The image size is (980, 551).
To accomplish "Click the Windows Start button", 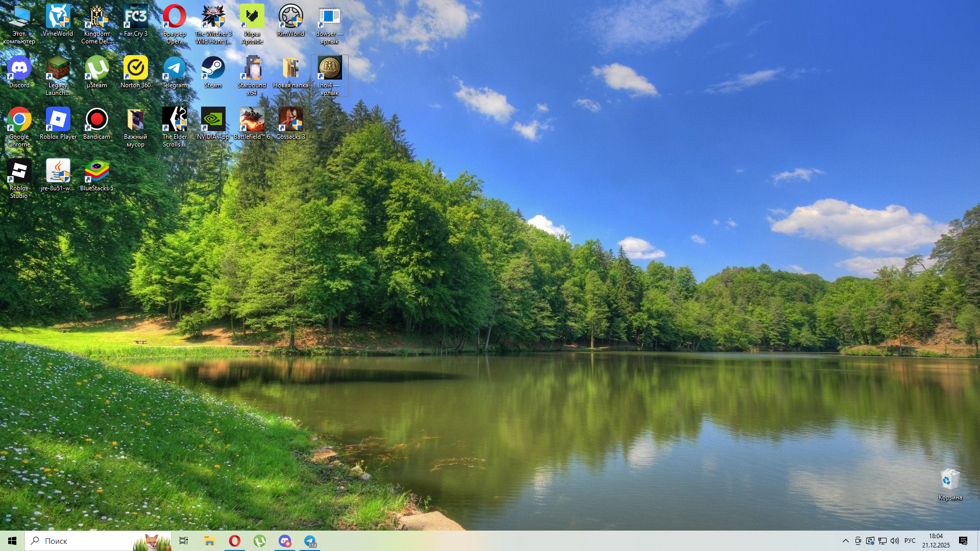I will [12, 541].
